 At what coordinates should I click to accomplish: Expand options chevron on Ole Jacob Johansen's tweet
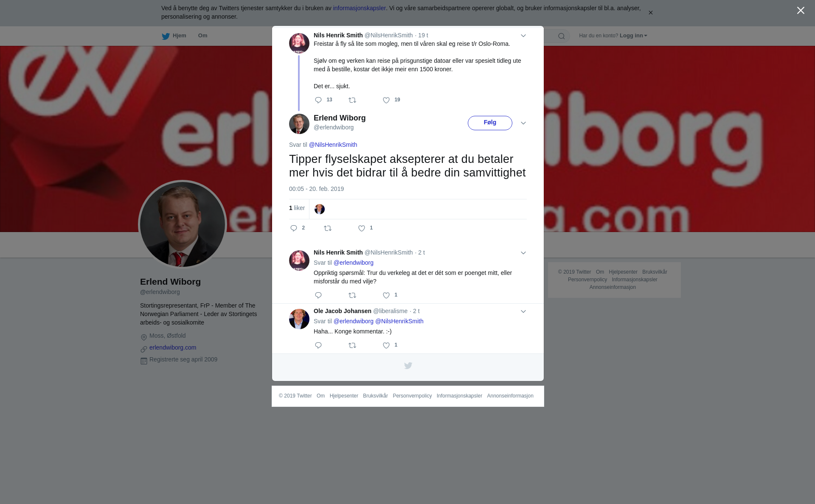pyautogui.click(x=523, y=311)
